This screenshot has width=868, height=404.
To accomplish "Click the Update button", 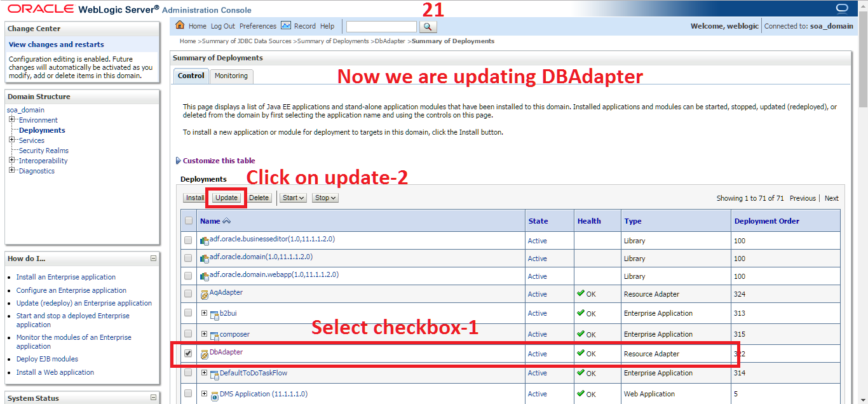I will 226,198.
